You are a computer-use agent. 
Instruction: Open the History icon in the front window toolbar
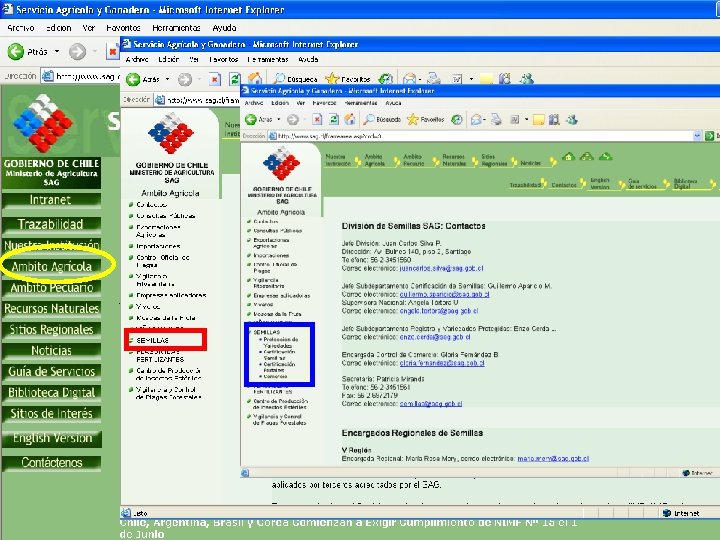point(456,120)
